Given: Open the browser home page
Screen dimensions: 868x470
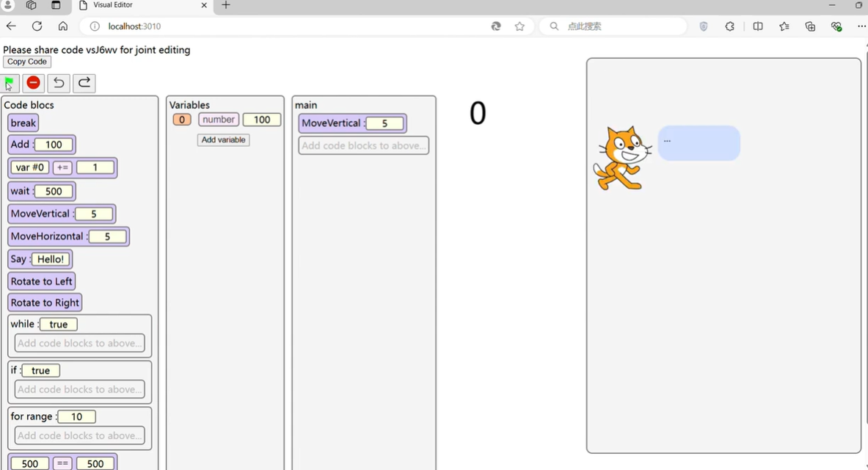Looking at the screenshot, I should [63, 26].
